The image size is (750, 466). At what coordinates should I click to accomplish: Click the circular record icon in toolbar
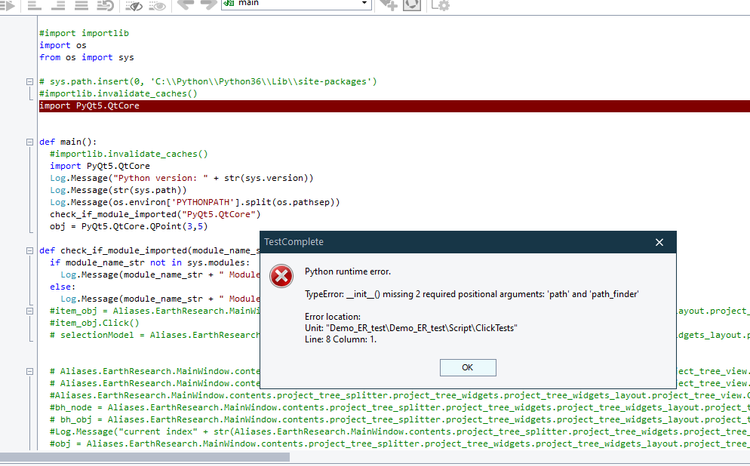pos(411,5)
